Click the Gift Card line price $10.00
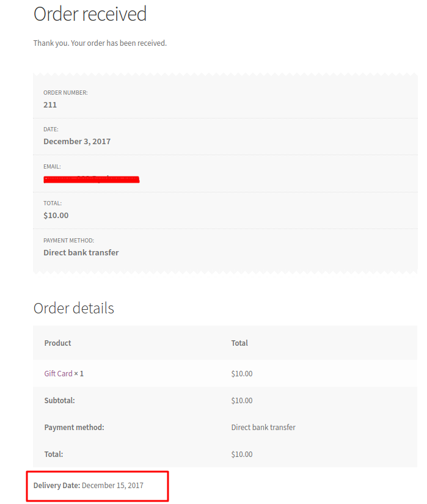 (242, 373)
